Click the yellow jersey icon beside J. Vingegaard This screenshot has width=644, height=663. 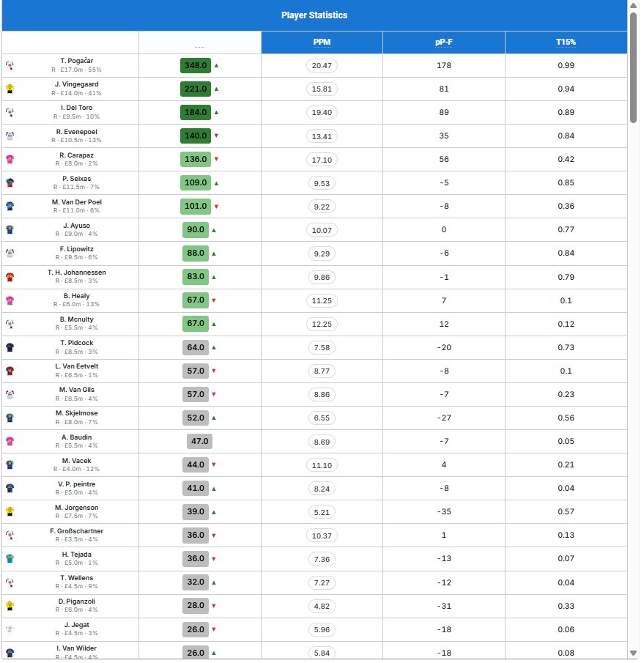coord(10,89)
